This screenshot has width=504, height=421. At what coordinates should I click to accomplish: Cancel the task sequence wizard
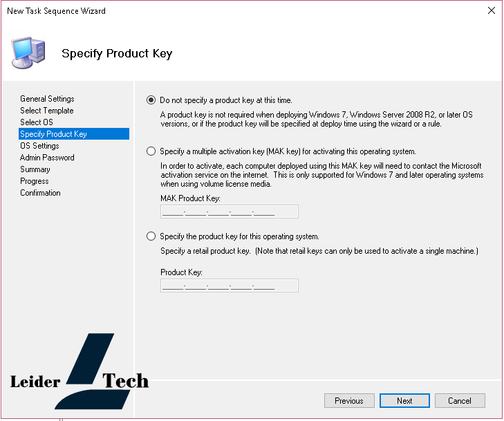click(459, 401)
